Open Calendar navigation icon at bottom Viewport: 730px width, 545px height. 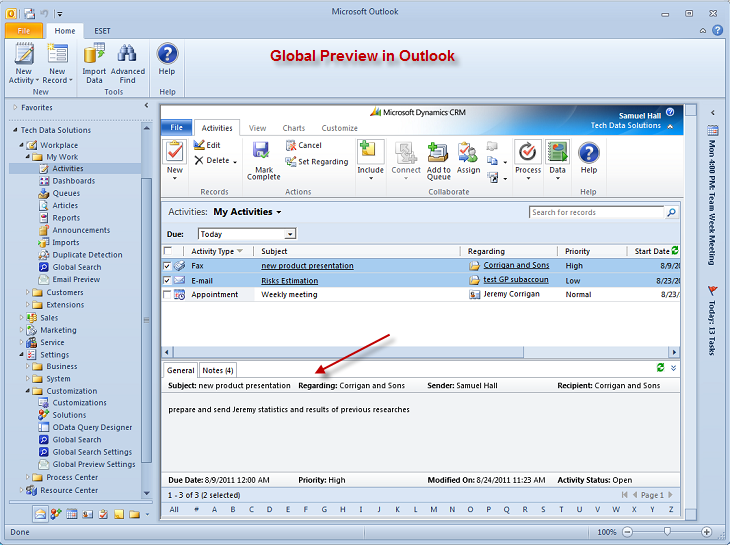click(72, 514)
